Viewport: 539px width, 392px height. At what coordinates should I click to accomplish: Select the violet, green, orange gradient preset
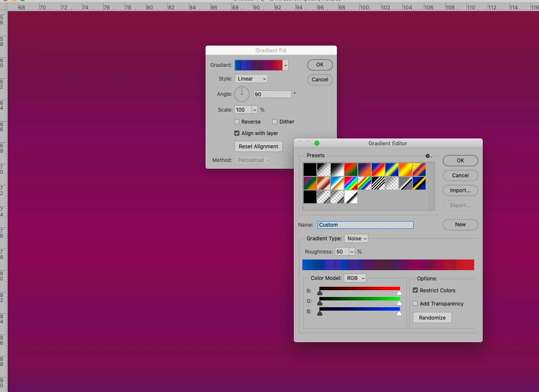[310, 183]
